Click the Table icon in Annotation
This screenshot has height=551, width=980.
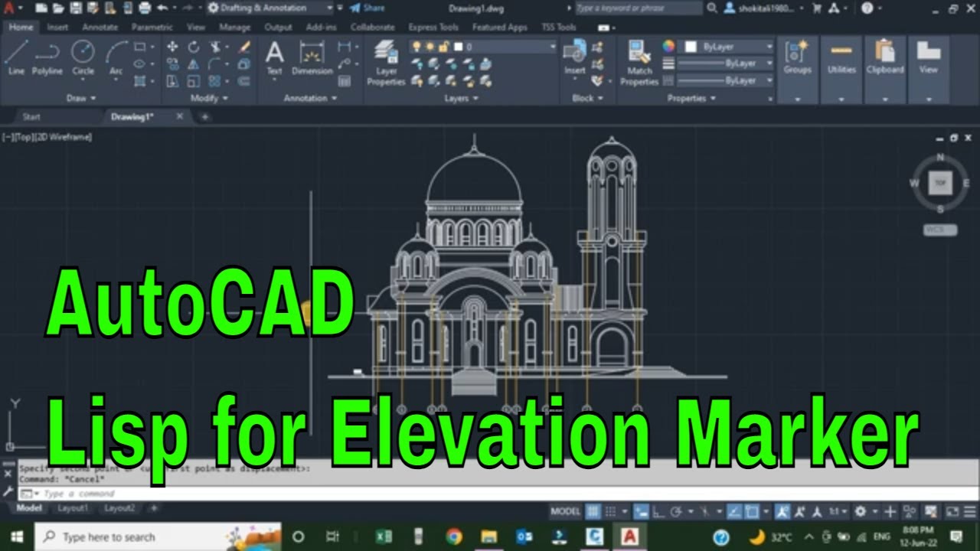click(x=345, y=80)
